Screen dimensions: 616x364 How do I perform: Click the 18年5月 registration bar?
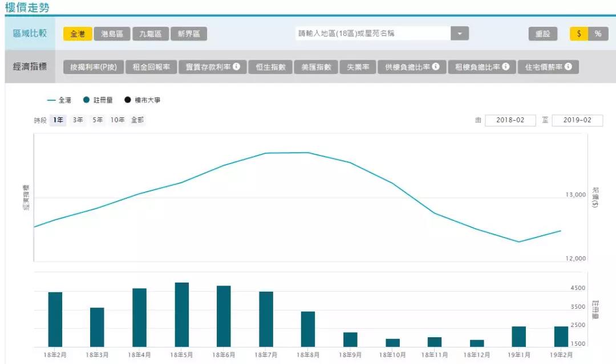click(182, 314)
